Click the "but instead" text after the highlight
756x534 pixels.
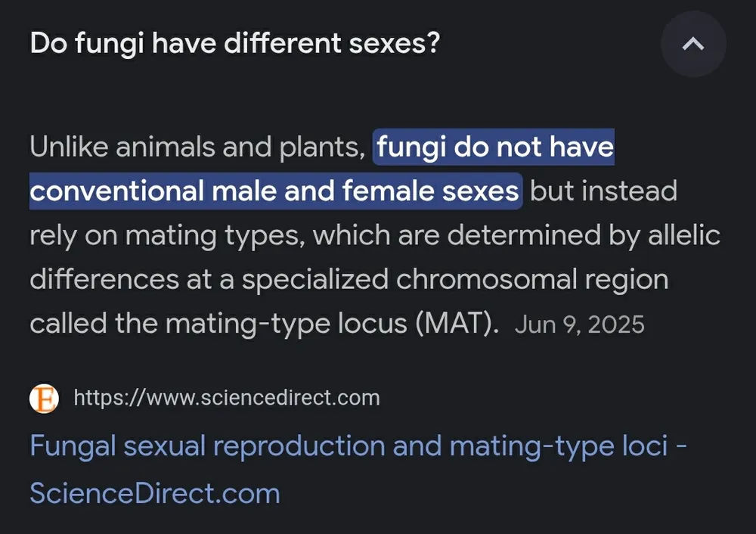pyautogui.click(x=603, y=191)
